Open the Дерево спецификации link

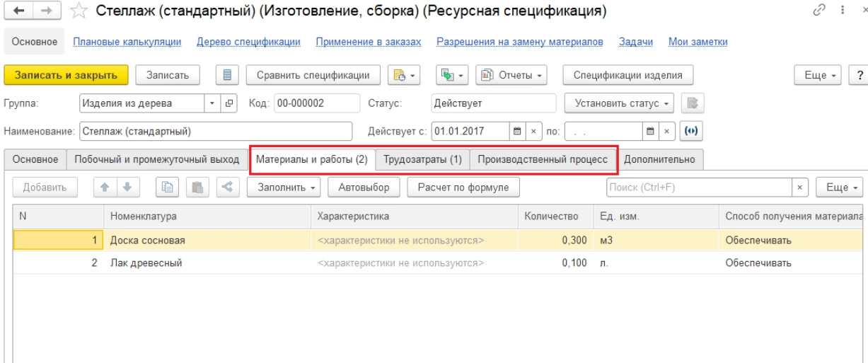pyautogui.click(x=249, y=43)
